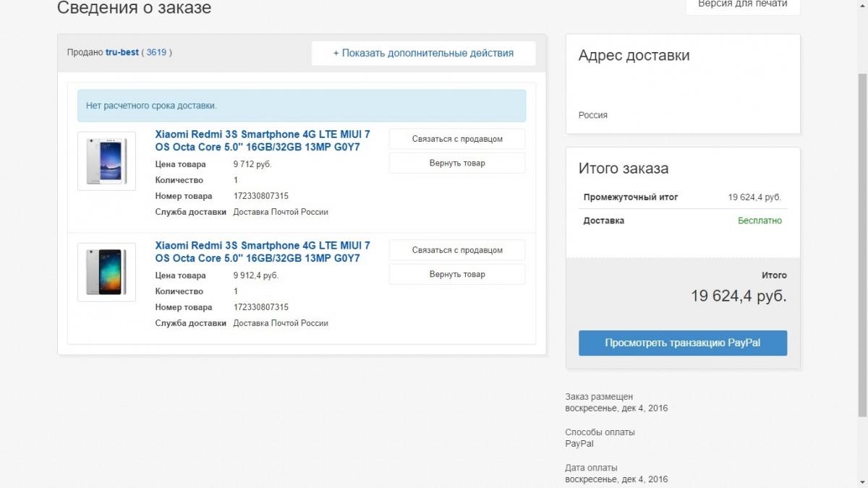Select 'PayPal' payment method text
Viewport: 868px width, 488px height.
click(579, 444)
